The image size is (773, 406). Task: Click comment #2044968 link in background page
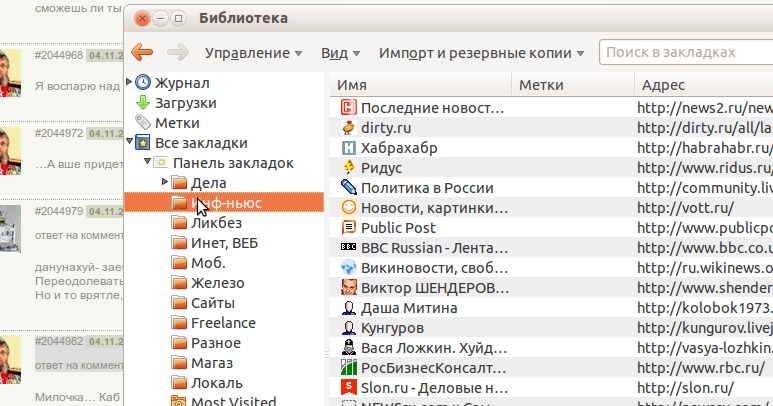tap(59, 55)
